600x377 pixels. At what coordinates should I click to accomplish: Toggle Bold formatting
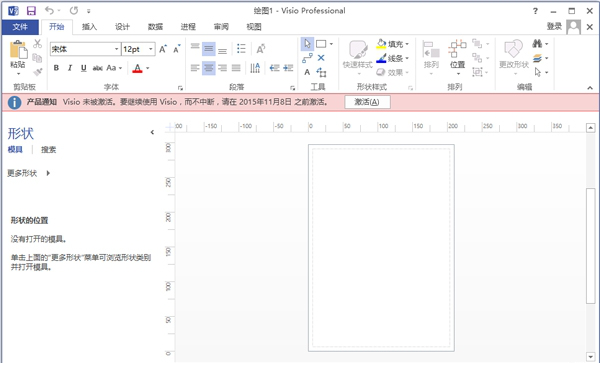(56, 68)
